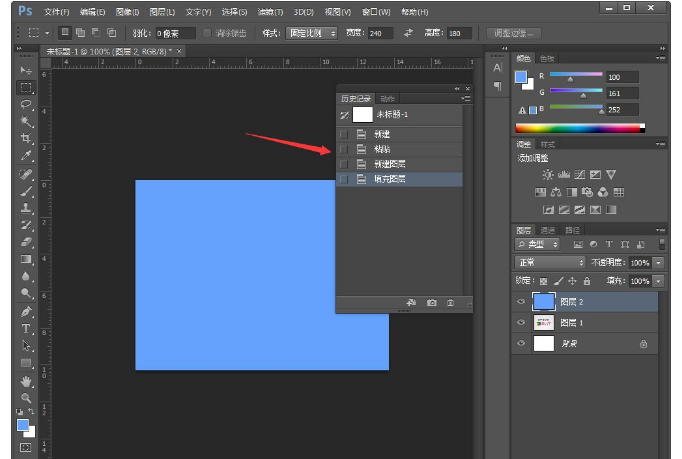Switch to the 路径 paths tab
The width and height of the screenshot is (682, 459).
point(573,230)
